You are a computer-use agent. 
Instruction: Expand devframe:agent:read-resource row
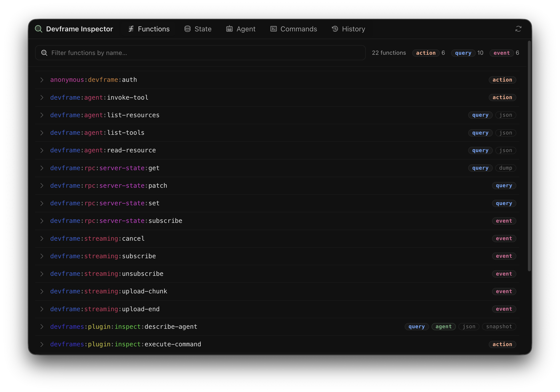[x=277, y=150]
